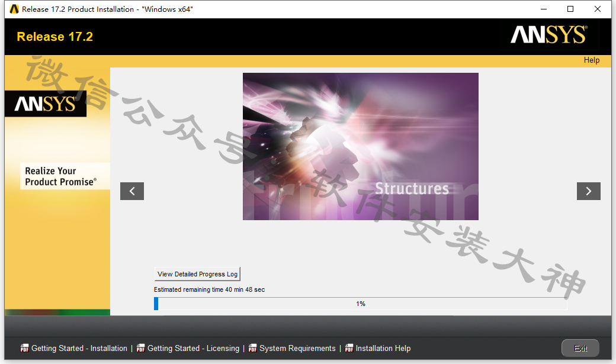Click PDF icon beside Getting Started - Installation

coord(24,348)
